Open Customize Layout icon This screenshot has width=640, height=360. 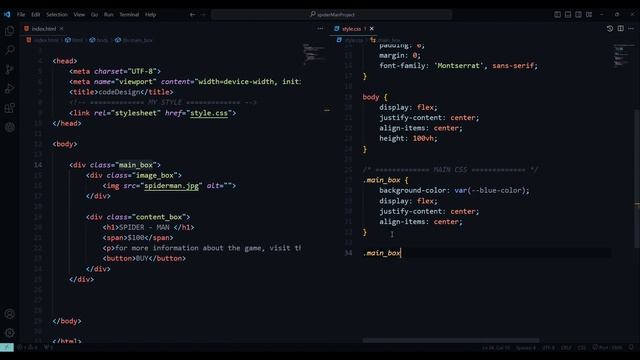(589, 15)
